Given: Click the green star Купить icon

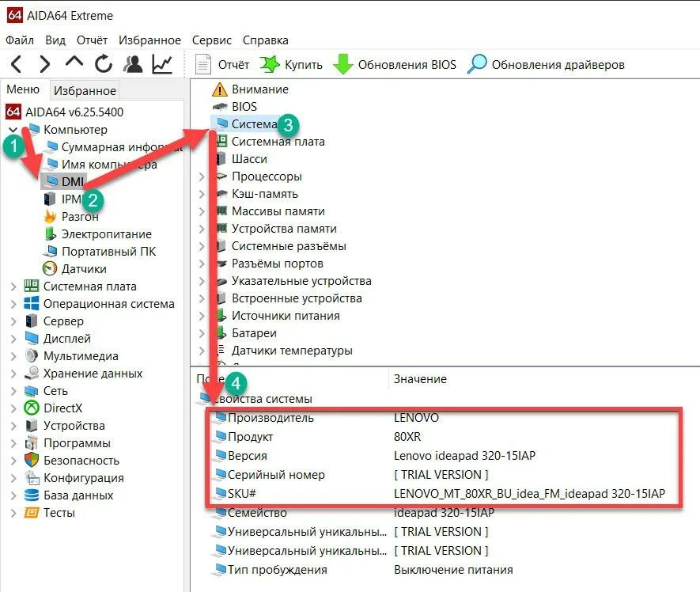Looking at the screenshot, I should pyautogui.click(x=270, y=64).
